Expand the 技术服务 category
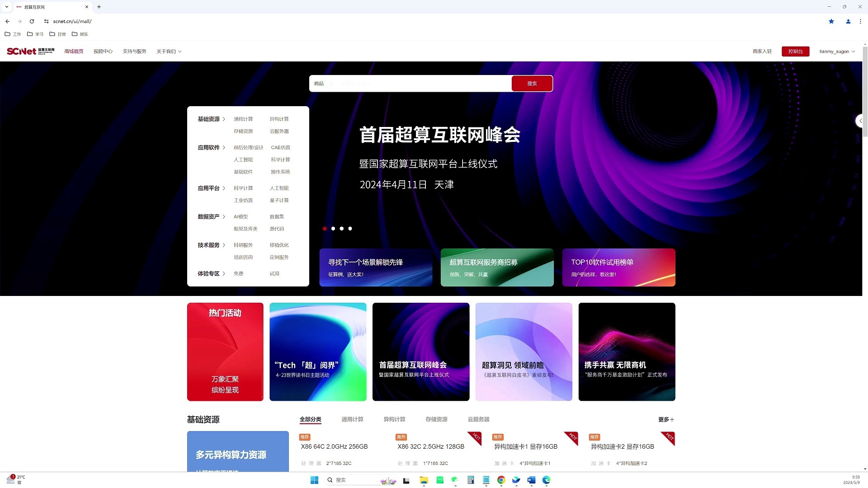 pos(211,245)
